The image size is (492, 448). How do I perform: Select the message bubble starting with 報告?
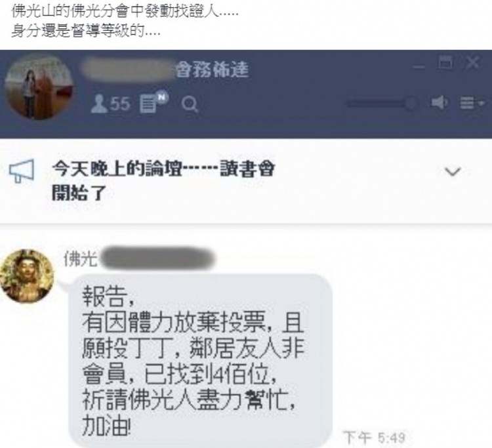pos(201,360)
